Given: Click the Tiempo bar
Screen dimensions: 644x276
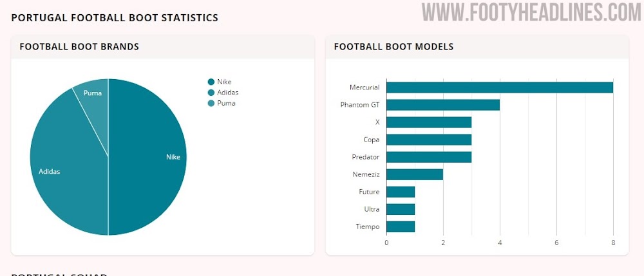Looking at the screenshot, I should (x=401, y=226).
